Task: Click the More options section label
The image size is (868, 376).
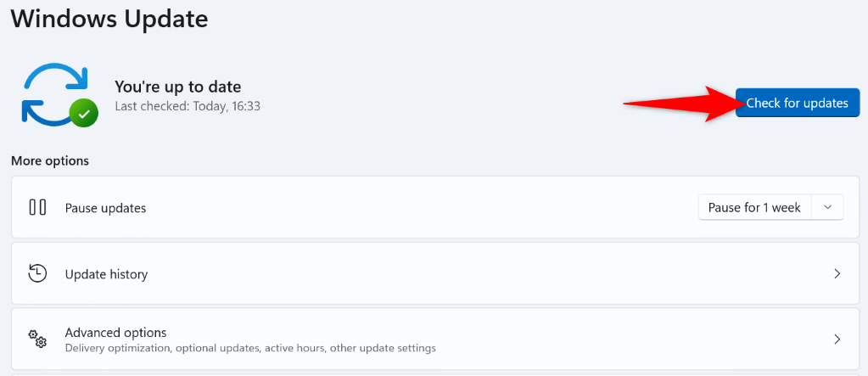Action: pyautogui.click(x=50, y=160)
